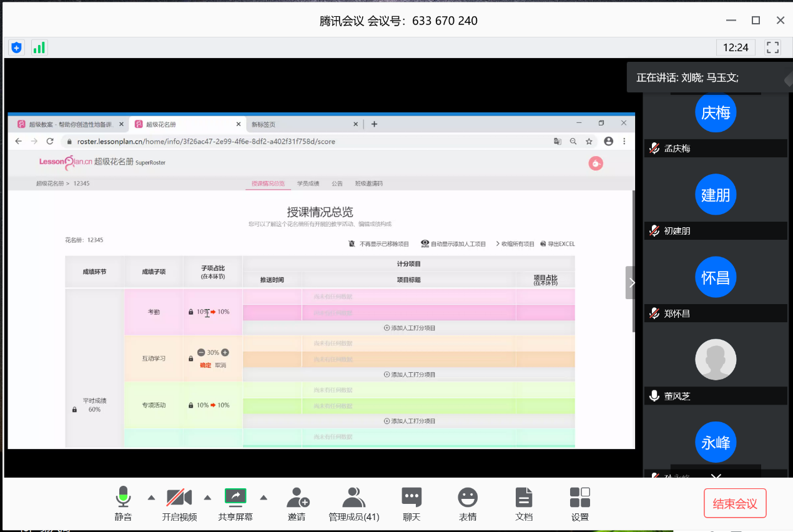Click the blue security shield icon
Screen dimensions: 793x532
tap(16, 47)
